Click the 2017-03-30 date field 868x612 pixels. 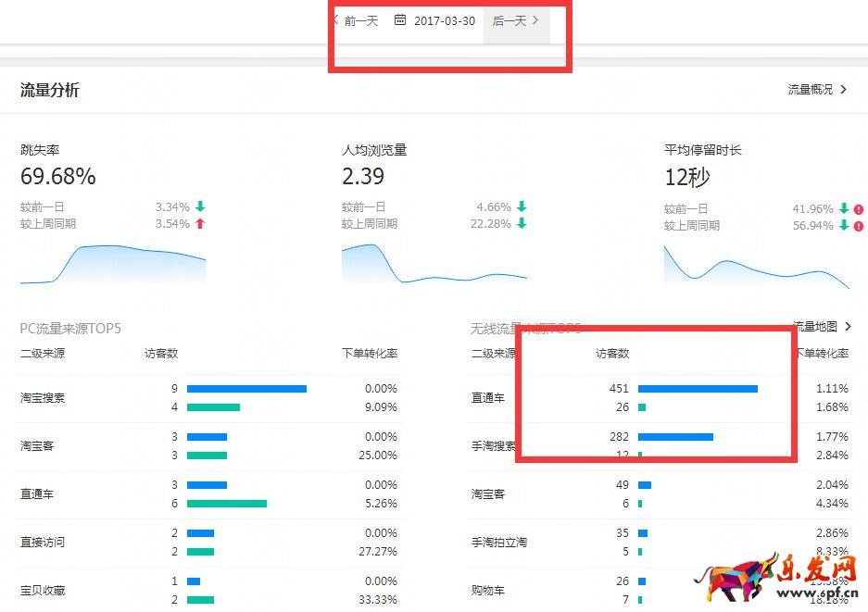click(445, 21)
